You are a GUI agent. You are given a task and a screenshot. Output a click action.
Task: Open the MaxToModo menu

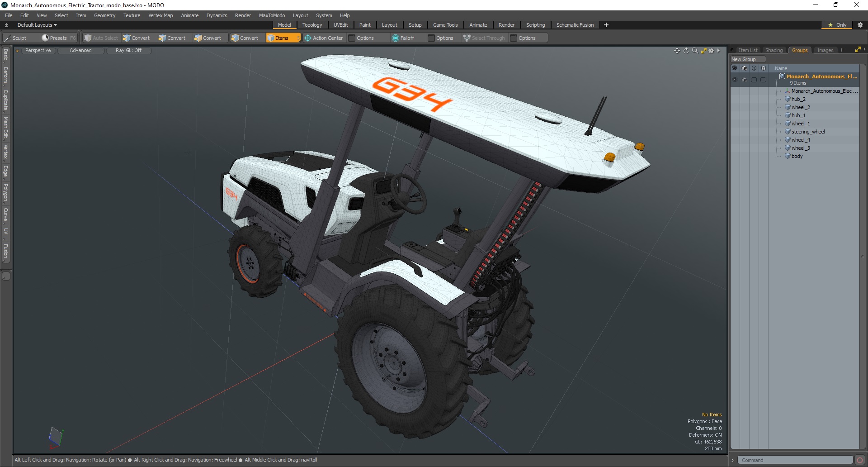272,15
